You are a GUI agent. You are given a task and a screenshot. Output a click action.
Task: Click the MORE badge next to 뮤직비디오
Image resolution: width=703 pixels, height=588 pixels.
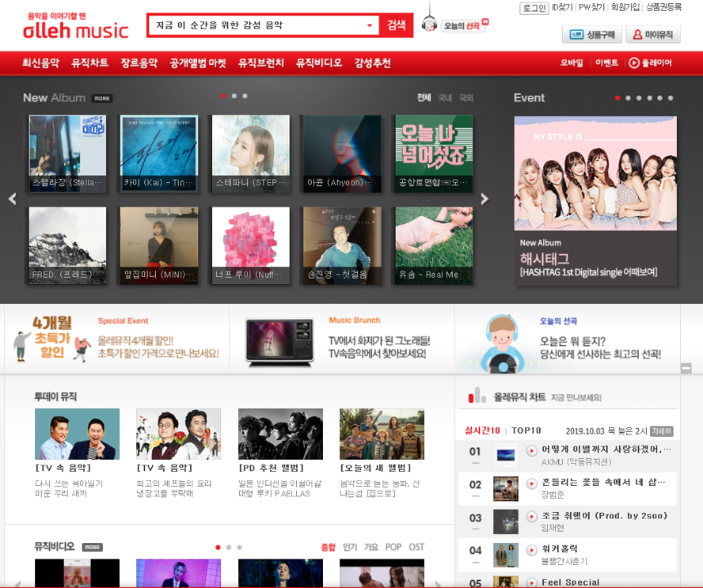tap(93, 547)
